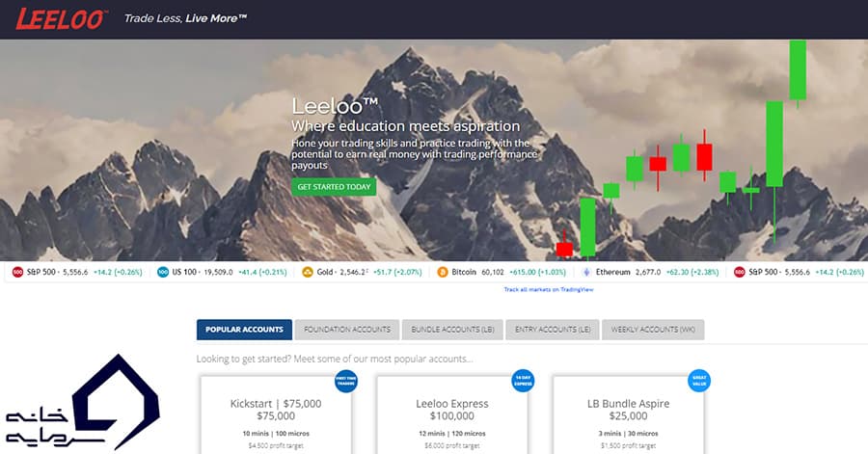868x454 pixels.
Task: Open the Track all markets on TradingView link
Action: pos(549,289)
